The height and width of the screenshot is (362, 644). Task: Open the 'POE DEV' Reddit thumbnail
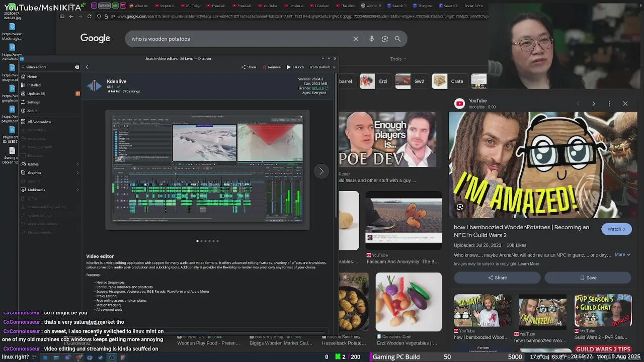click(x=387, y=139)
